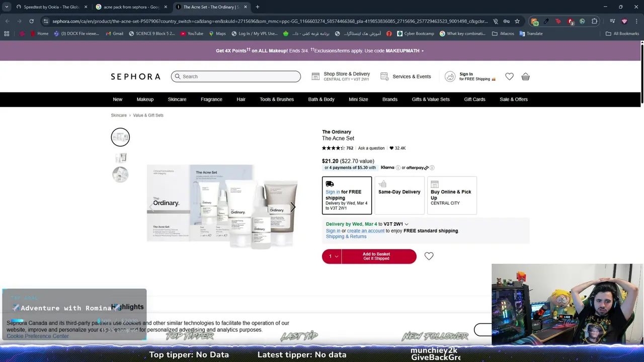Viewport: 644px width, 362px height.
Task: Open the Mini Size menu
Action: tap(358, 100)
